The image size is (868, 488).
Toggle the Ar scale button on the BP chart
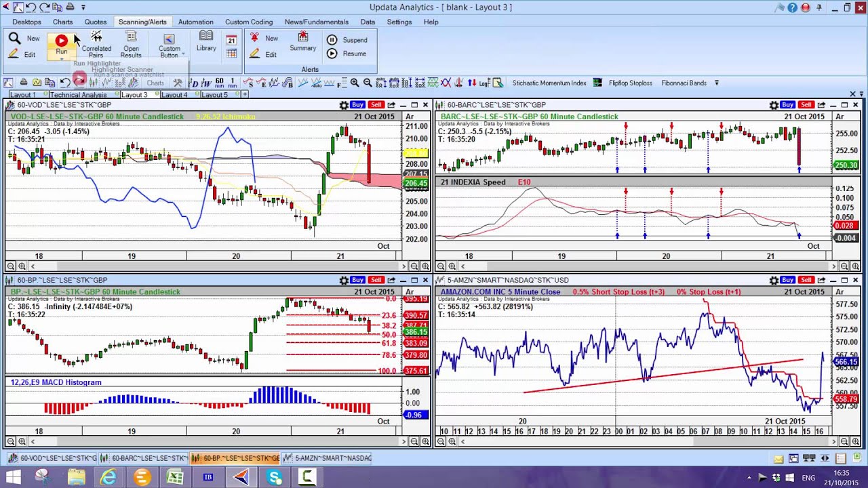(x=410, y=291)
